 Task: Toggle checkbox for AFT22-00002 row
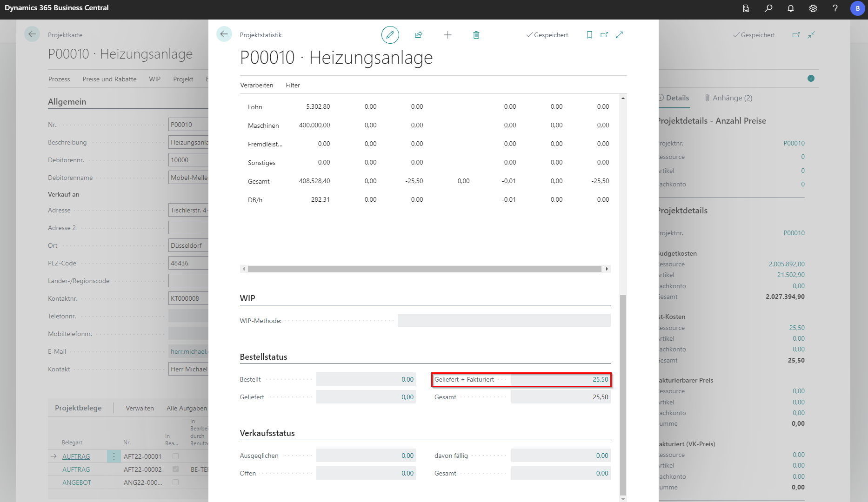click(175, 469)
